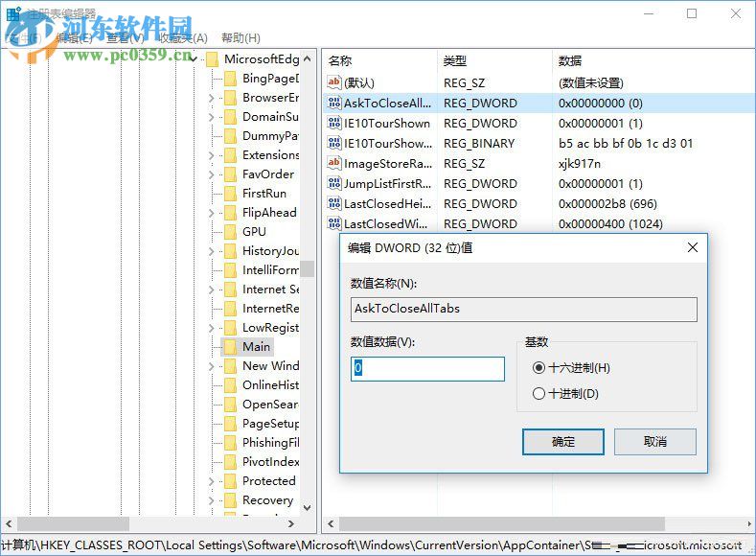Image resolution: width=756 pixels, height=556 pixels.
Task: Open the 查看(V) menu
Action: click(x=126, y=37)
